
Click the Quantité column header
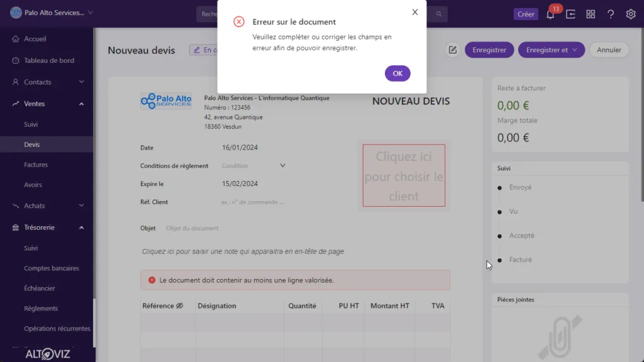[303, 306]
